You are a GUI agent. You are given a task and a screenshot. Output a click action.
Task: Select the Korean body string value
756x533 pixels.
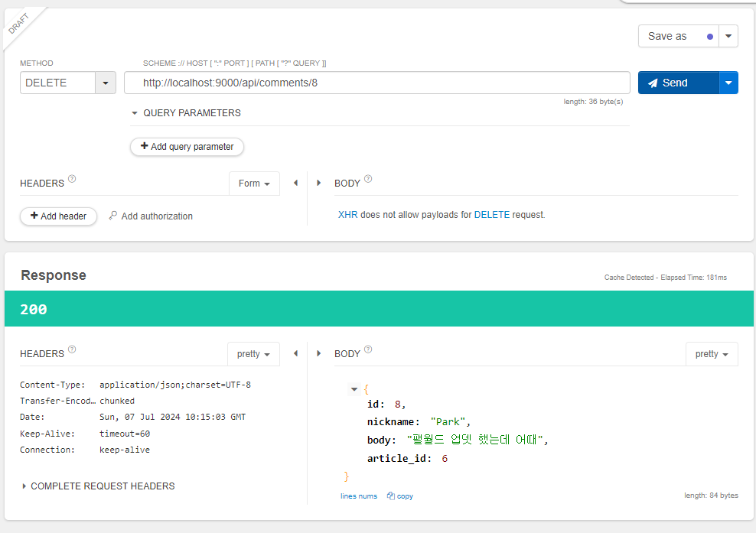point(475,440)
